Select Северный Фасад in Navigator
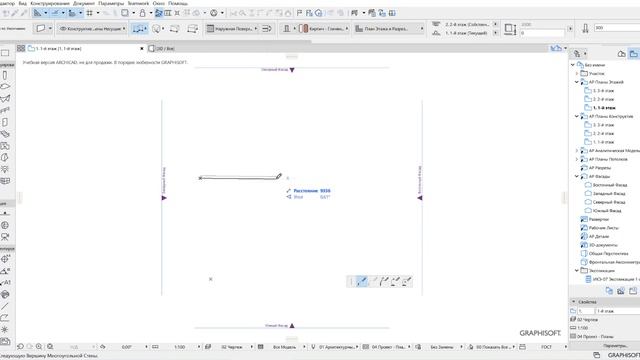This screenshot has height=360, width=640. pyautogui.click(x=609, y=202)
